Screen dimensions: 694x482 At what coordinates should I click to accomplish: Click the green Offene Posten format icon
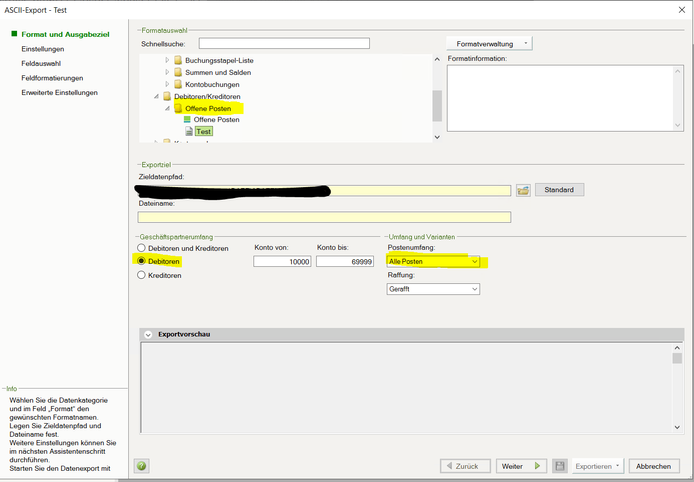[187, 119]
